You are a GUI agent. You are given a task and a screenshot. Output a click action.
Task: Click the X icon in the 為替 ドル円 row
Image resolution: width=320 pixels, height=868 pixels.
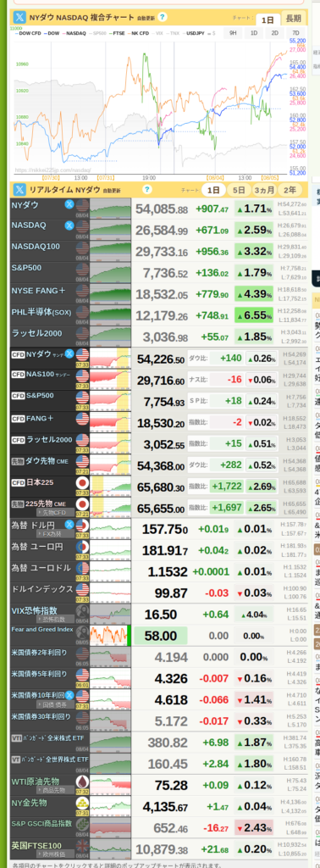click(69, 524)
